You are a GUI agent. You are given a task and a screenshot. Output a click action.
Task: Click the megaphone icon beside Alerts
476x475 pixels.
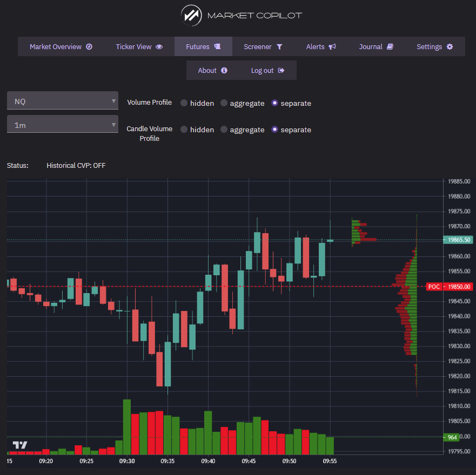(x=332, y=47)
